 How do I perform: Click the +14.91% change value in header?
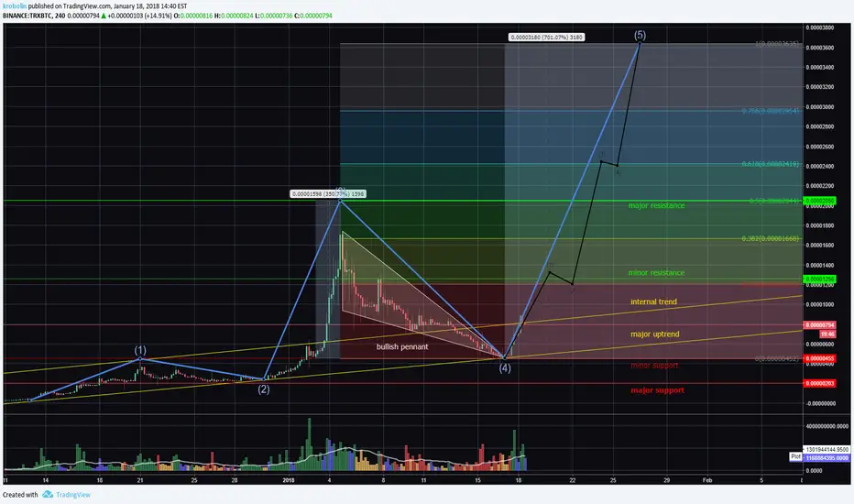pyautogui.click(x=158, y=16)
